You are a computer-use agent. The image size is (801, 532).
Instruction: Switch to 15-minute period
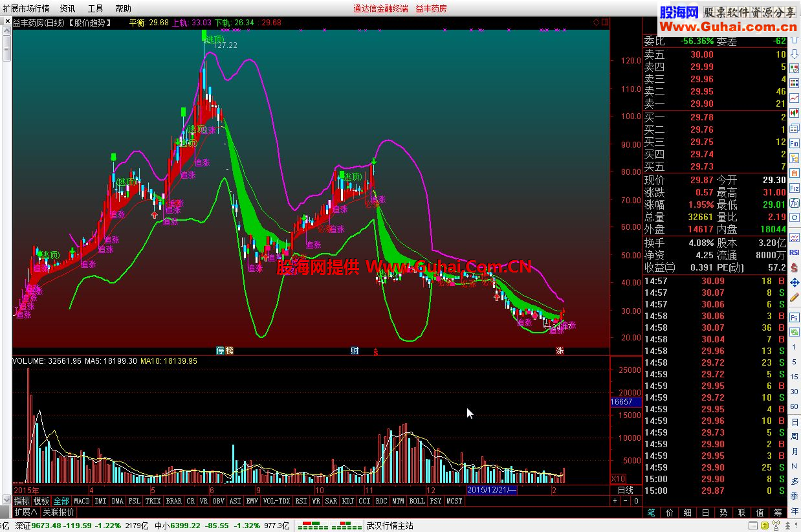(794, 377)
